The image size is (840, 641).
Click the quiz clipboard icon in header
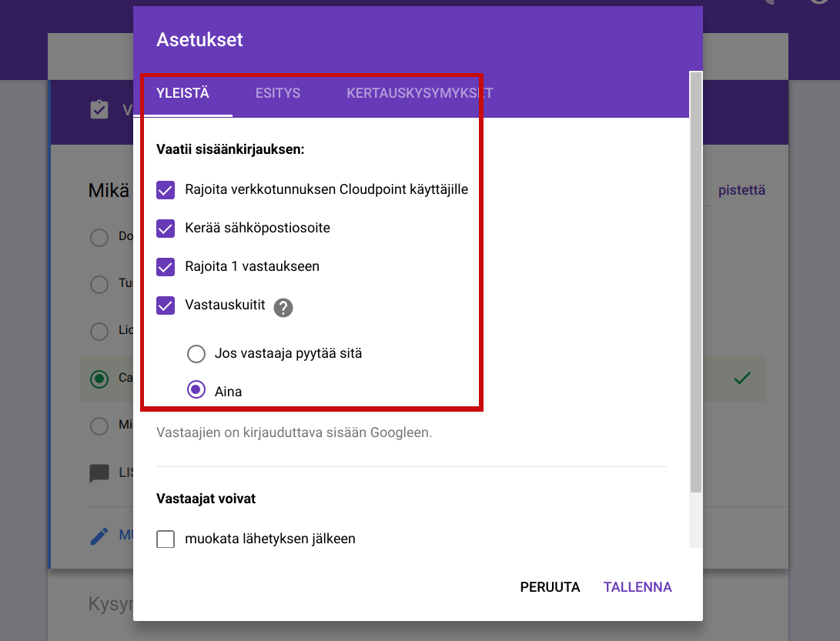[99, 110]
